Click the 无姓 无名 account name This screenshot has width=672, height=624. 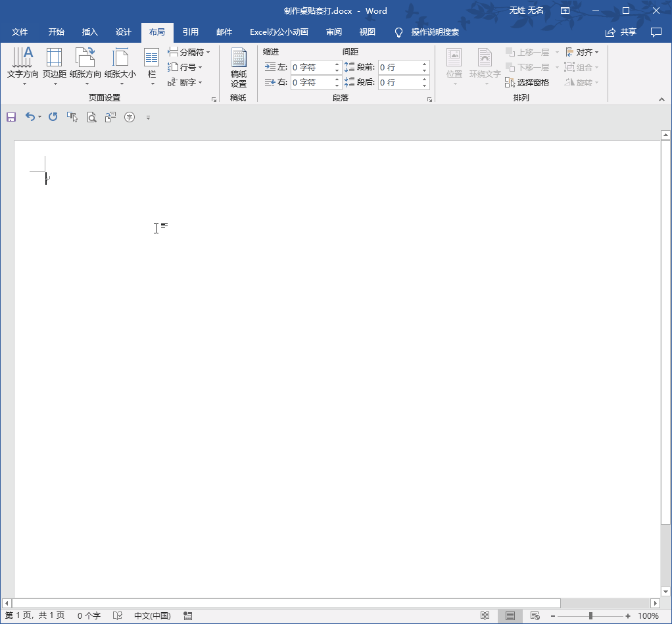[x=526, y=11]
